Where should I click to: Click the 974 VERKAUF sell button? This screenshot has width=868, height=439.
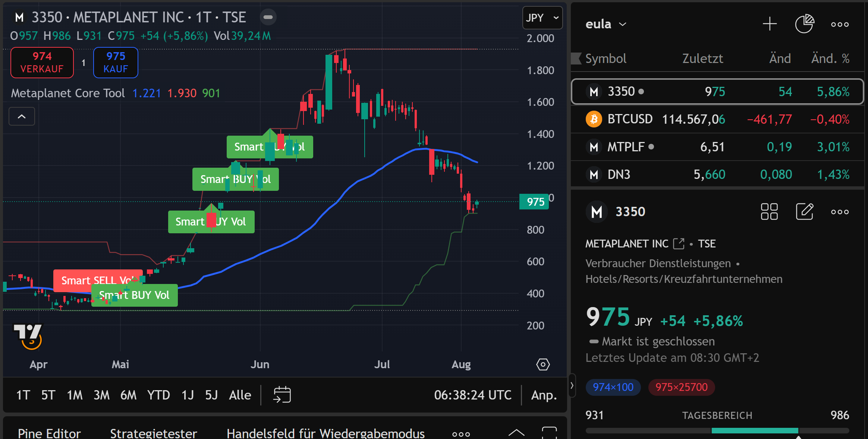pos(42,63)
